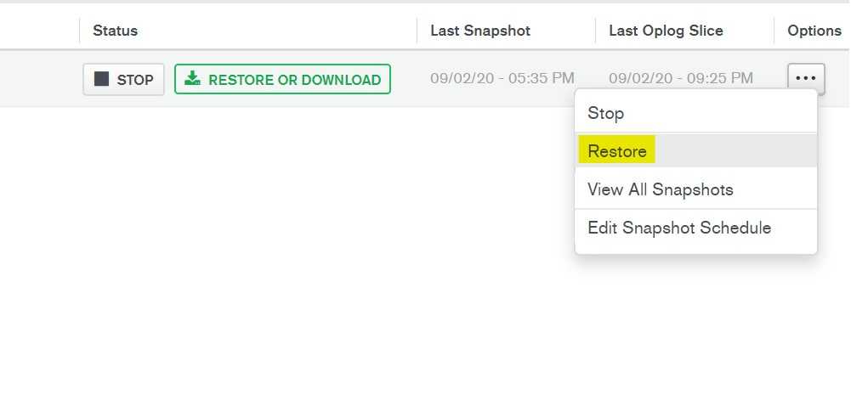This screenshot has width=868, height=406.
Task: Click divider left of the Options header
Action: click(x=774, y=31)
